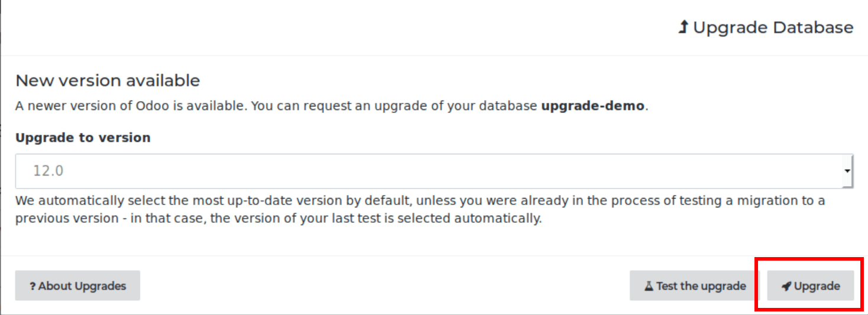Click the sentence starting "A newer version of Odoo"

coord(131,107)
